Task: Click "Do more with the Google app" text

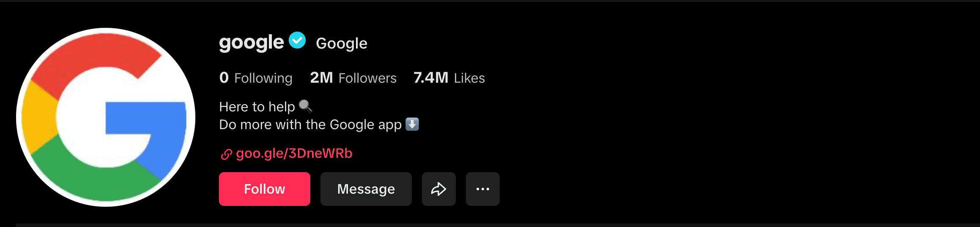Action: click(310, 124)
